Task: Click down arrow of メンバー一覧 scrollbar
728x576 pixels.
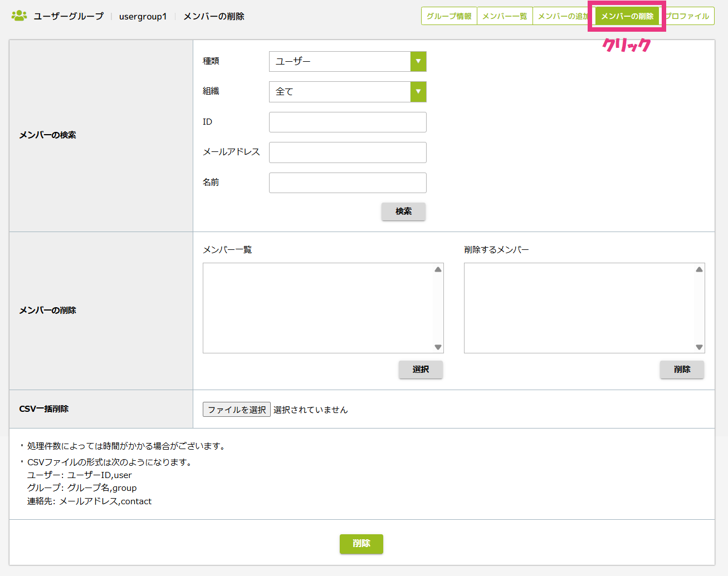Action: (438, 347)
